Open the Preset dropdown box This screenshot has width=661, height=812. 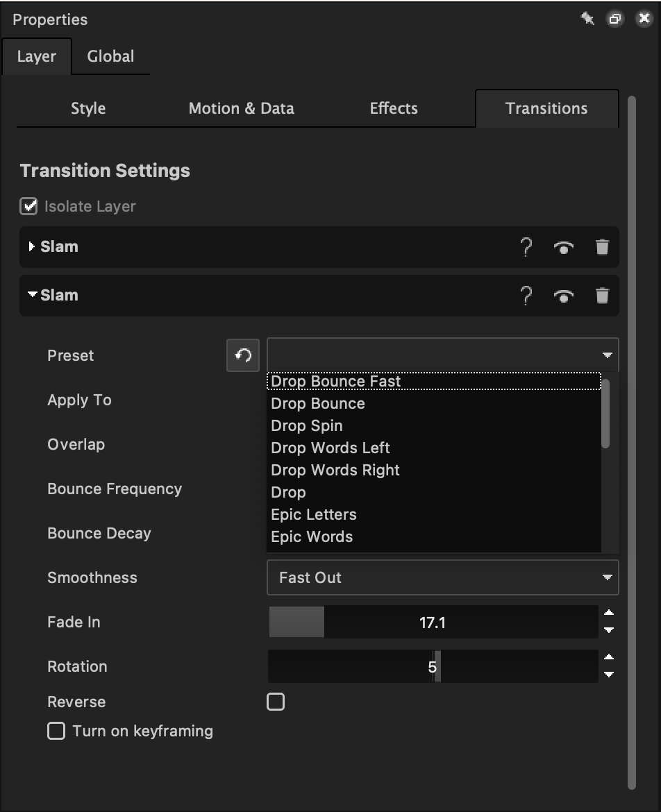443,355
